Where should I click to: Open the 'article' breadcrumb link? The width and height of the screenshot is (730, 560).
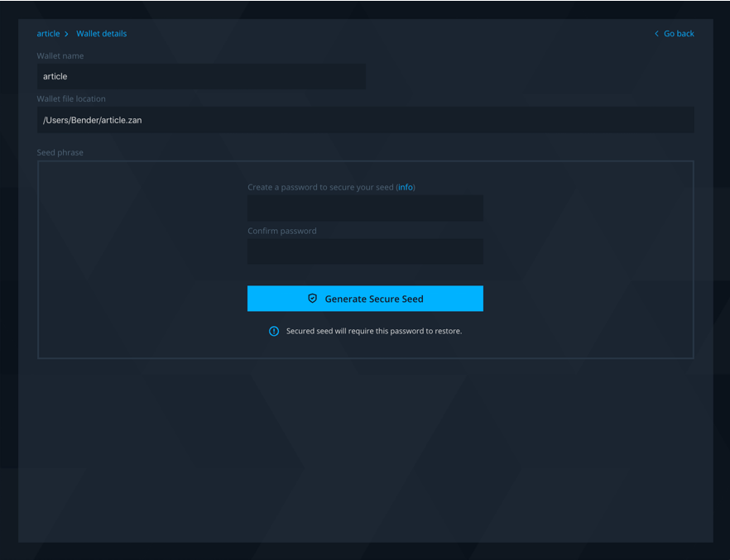tap(48, 33)
